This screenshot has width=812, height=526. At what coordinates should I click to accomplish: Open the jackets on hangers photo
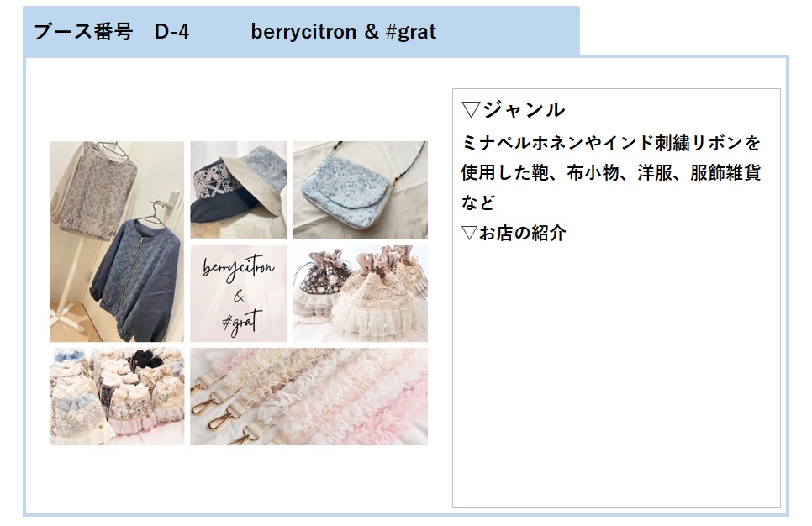tap(116, 241)
